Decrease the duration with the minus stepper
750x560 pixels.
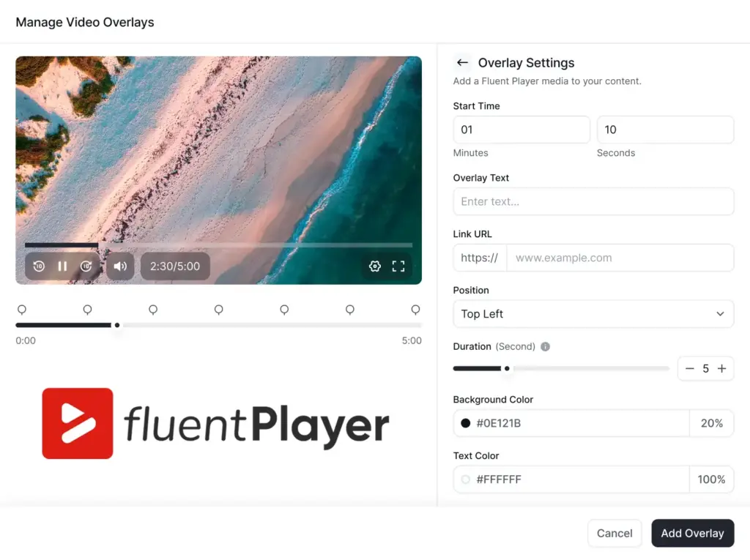tap(688, 368)
